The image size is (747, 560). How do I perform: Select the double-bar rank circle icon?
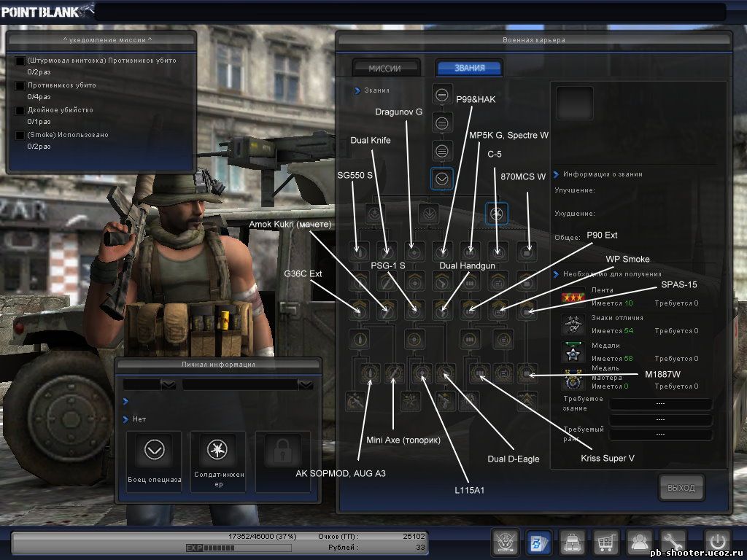pyautogui.click(x=441, y=123)
